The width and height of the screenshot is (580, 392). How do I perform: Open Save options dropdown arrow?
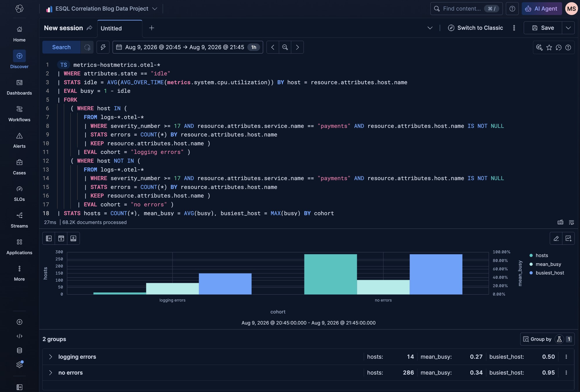[x=568, y=28]
